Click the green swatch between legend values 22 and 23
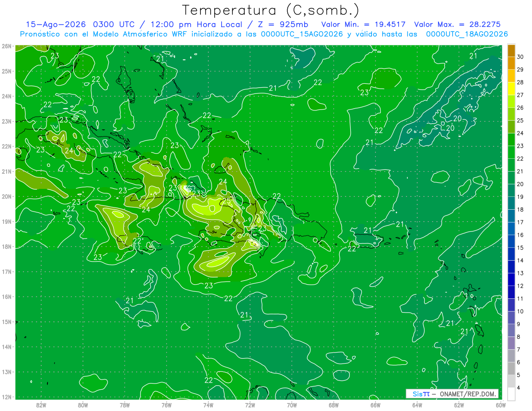Screen dimensions: 532x411 click(511, 152)
